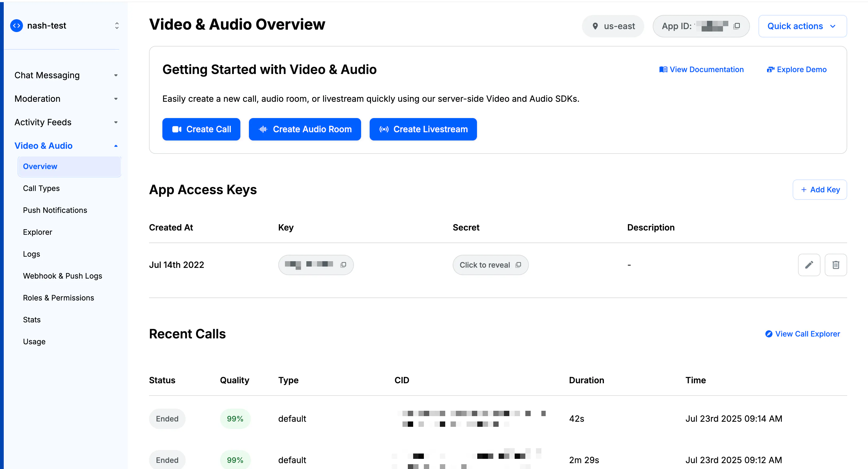Click 99% quality of 09:12 AM call

pyautogui.click(x=235, y=460)
